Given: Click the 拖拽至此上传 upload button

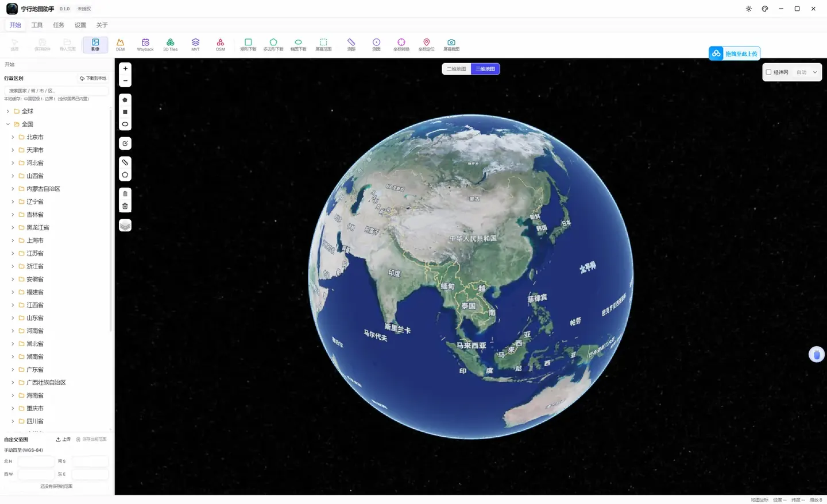Looking at the screenshot, I should [x=735, y=53].
